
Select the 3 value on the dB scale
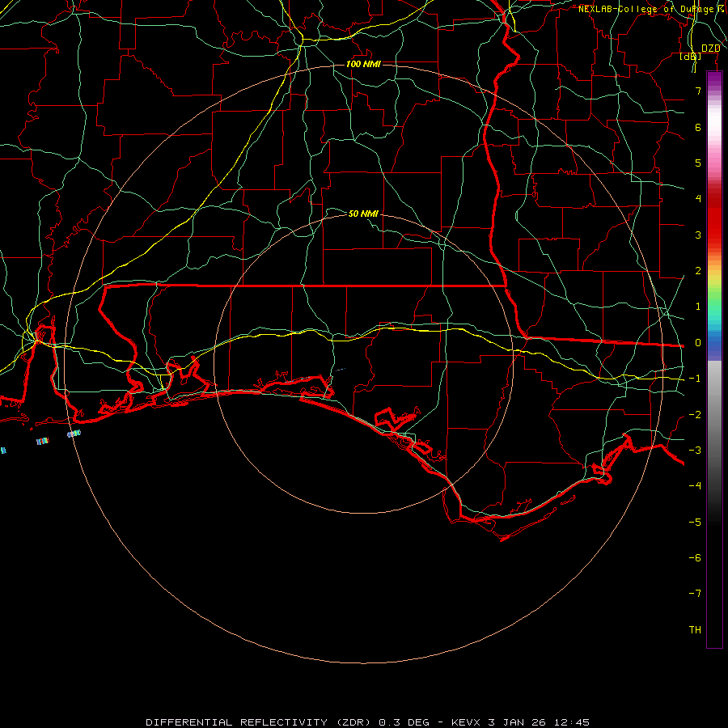(698, 235)
